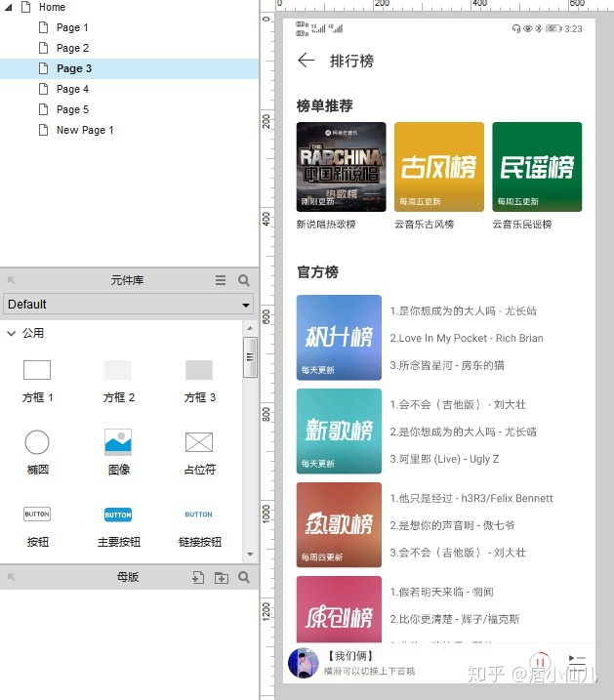Pop out the 母版 panel arrow

12,577
